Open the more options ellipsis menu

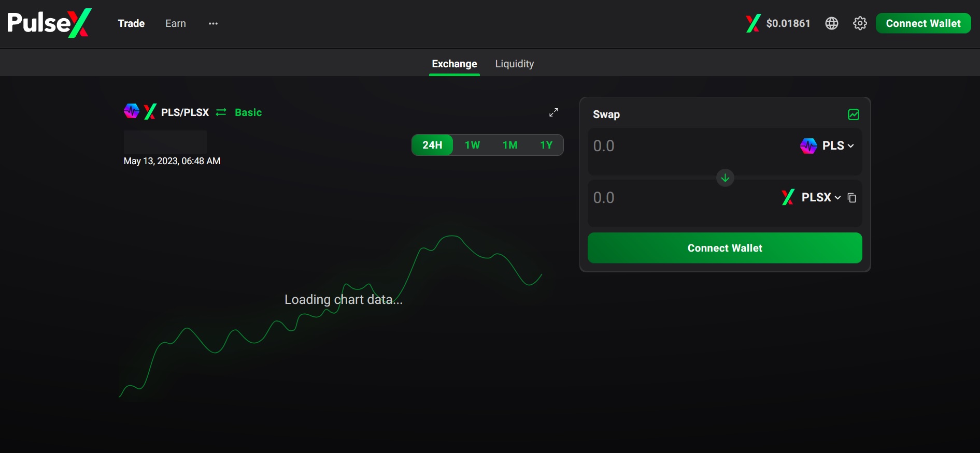[213, 23]
